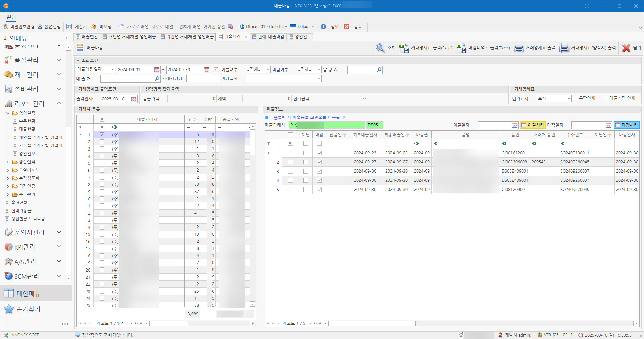Click the 마감처리 button
The image size is (644, 339).
626,125
